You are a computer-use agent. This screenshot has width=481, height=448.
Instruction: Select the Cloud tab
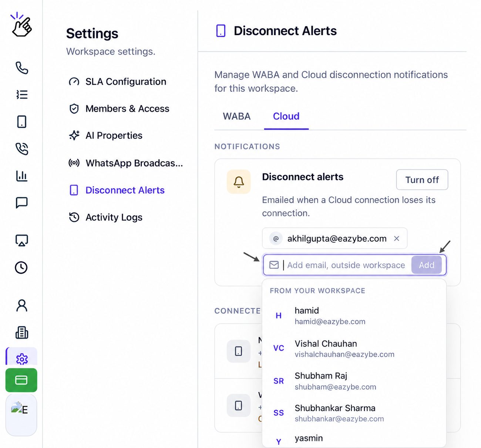286,116
